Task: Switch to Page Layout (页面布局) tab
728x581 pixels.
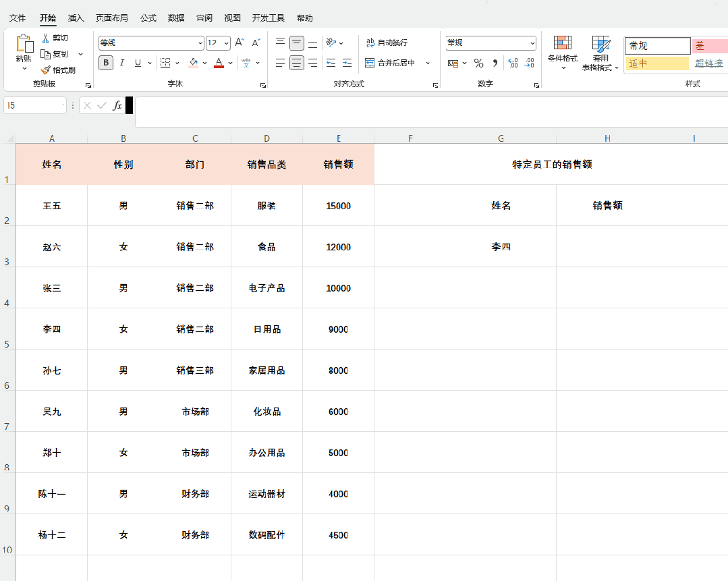Action: pyautogui.click(x=112, y=18)
